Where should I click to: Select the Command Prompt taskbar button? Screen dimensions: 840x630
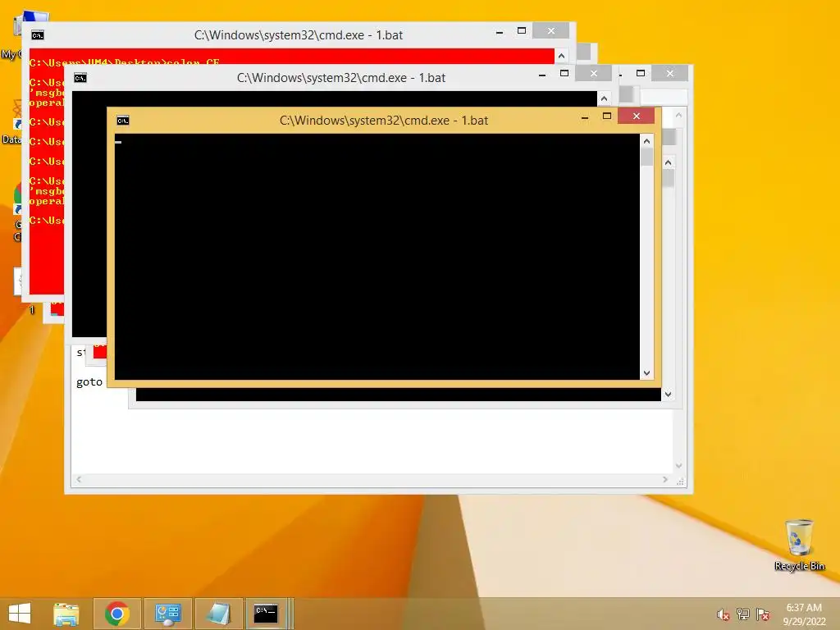[267, 614]
